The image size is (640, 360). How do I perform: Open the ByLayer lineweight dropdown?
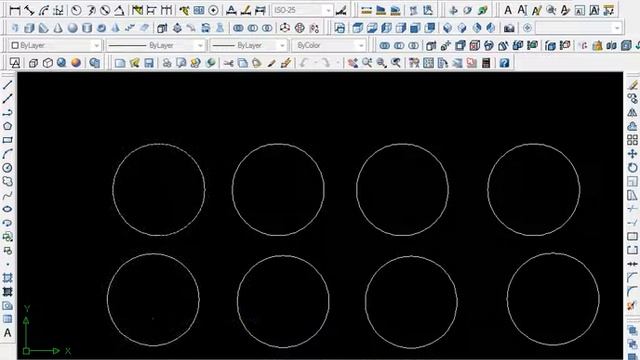249,45
